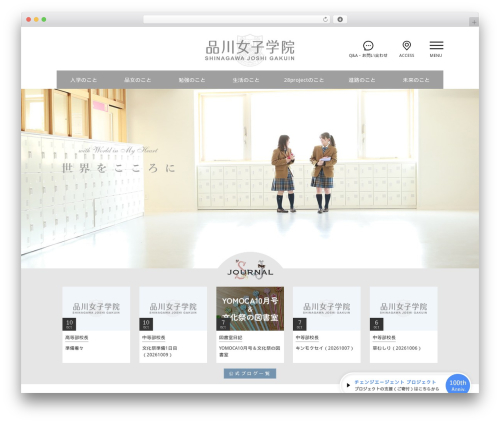
Task: Open the 28projectのこと navigation menu item
Action: (x=304, y=80)
